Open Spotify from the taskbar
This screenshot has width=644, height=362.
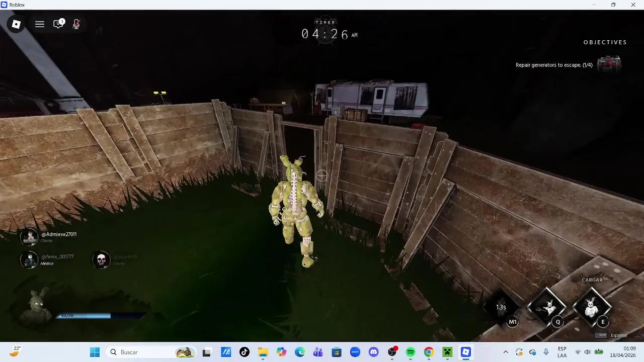[411, 352]
